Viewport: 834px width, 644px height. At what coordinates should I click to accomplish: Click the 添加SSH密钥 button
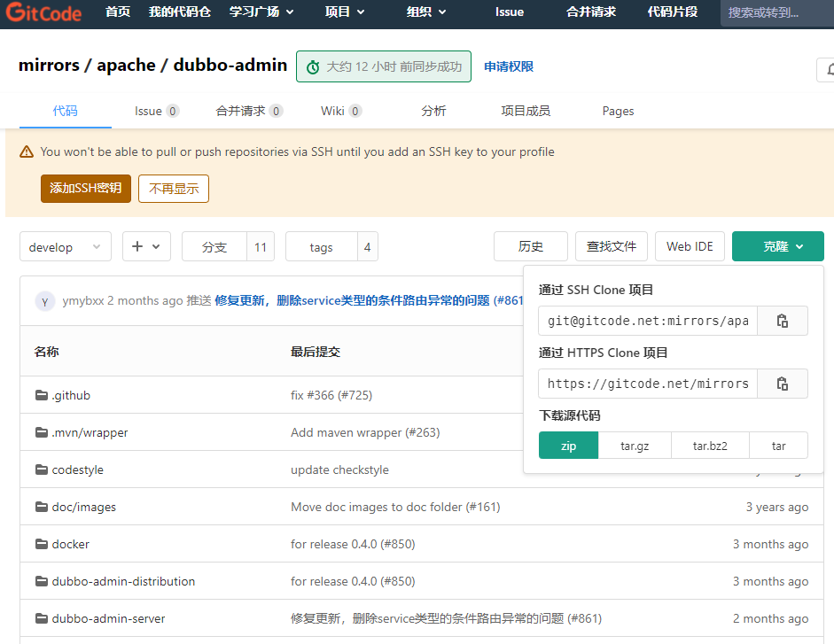(86, 189)
